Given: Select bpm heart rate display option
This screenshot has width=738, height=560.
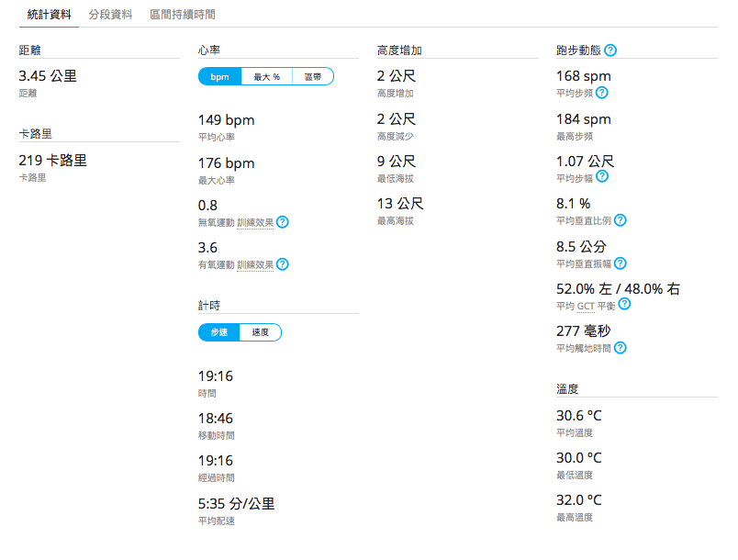Looking at the screenshot, I should [x=219, y=77].
